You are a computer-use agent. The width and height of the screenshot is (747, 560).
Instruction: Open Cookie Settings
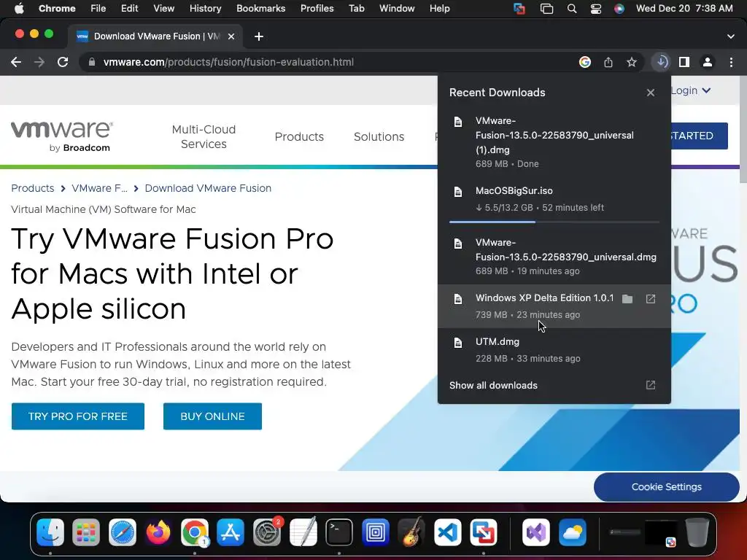pos(667,486)
